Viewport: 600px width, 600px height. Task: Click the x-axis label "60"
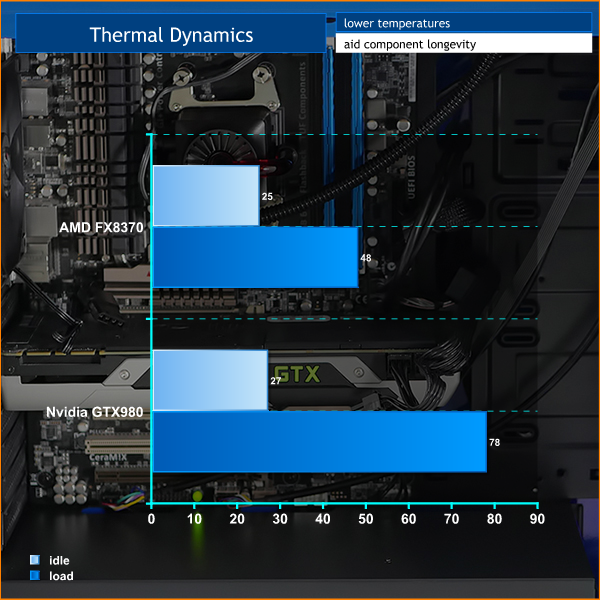[408, 519]
